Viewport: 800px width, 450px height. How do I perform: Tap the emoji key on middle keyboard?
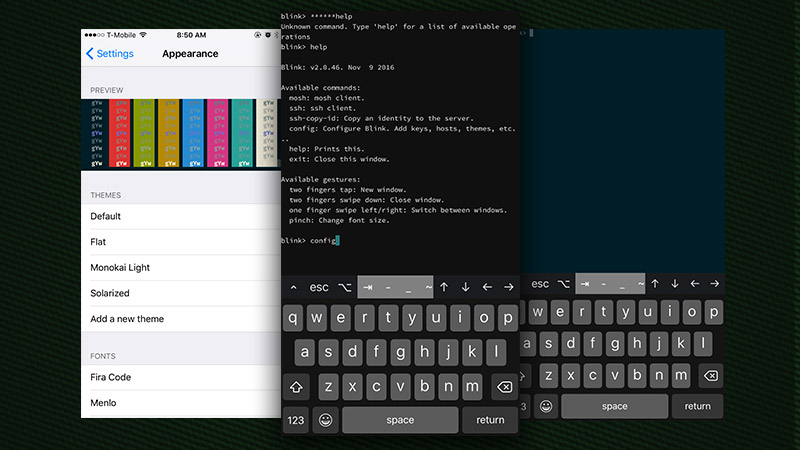[326, 420]
